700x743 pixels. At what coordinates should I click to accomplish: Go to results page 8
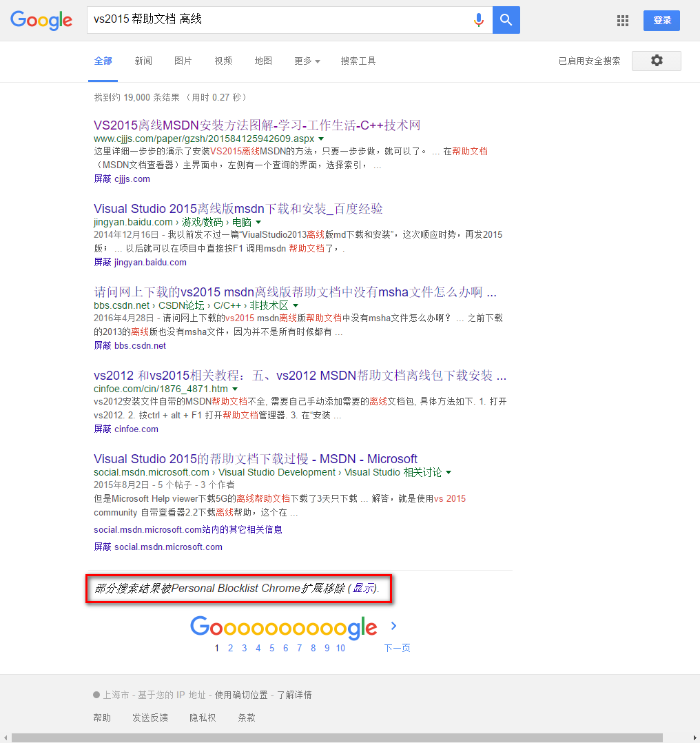(313, 648)
